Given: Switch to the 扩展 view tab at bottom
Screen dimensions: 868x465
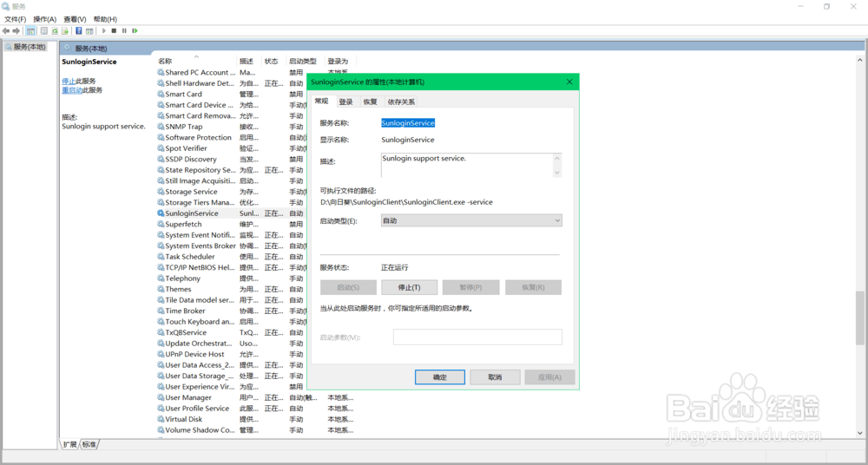Looking at the screenshot, I should [69, 444].
